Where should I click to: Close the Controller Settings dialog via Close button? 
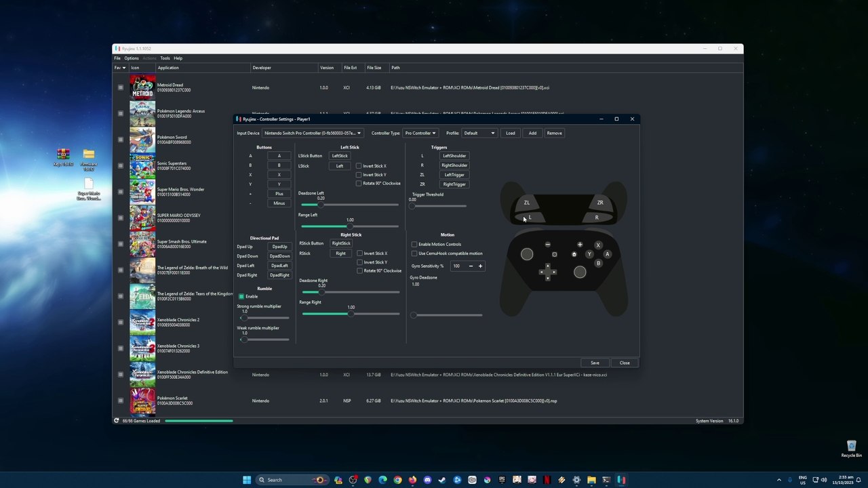pyautogui.click(x=625, y=363)
